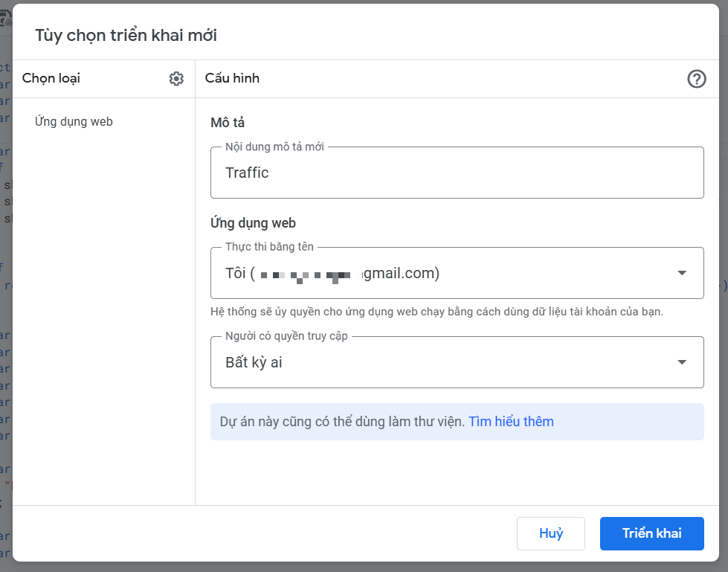Click the Tôi gmail.com account value
Screen dimensions: 728x572
pyautogui.click(x=332, y=274)
